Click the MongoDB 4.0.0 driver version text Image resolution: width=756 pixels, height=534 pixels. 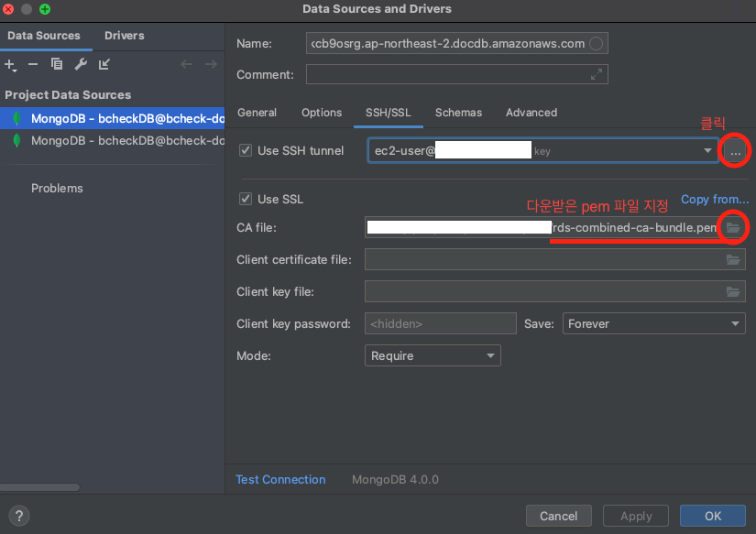point(395,480)
